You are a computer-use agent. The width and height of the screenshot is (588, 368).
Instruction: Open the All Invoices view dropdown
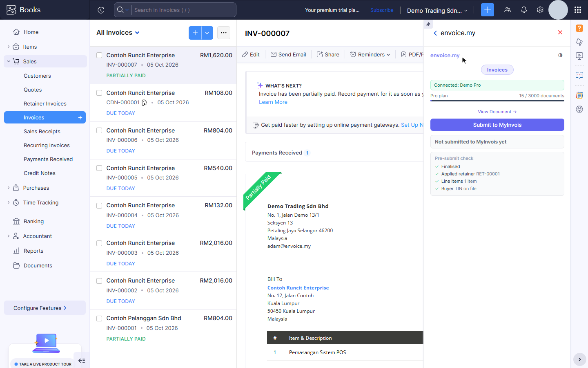click(x=118, y=33)
